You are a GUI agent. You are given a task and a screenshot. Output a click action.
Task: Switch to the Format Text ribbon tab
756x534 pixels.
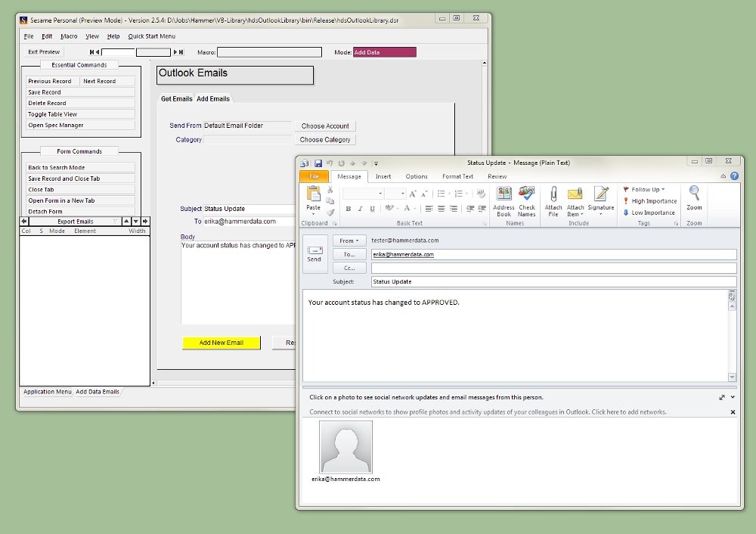pyautogui.click(x=457, y=176)
